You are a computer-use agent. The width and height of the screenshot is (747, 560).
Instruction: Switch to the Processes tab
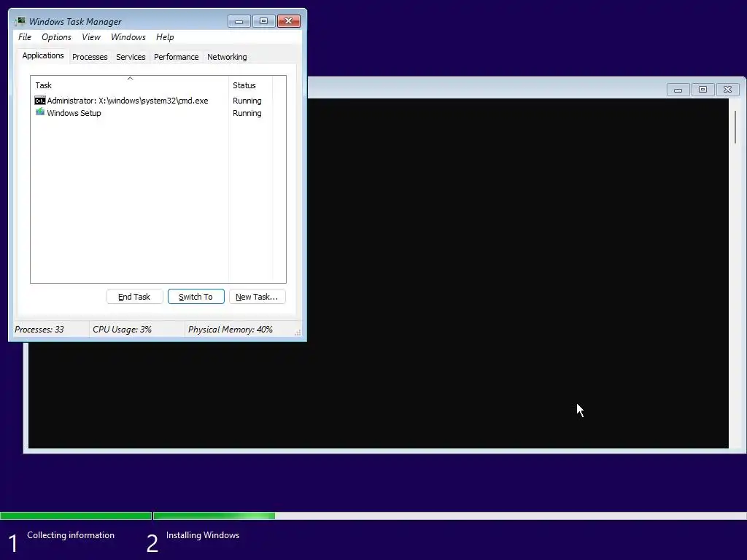click(x=90, y=57)
